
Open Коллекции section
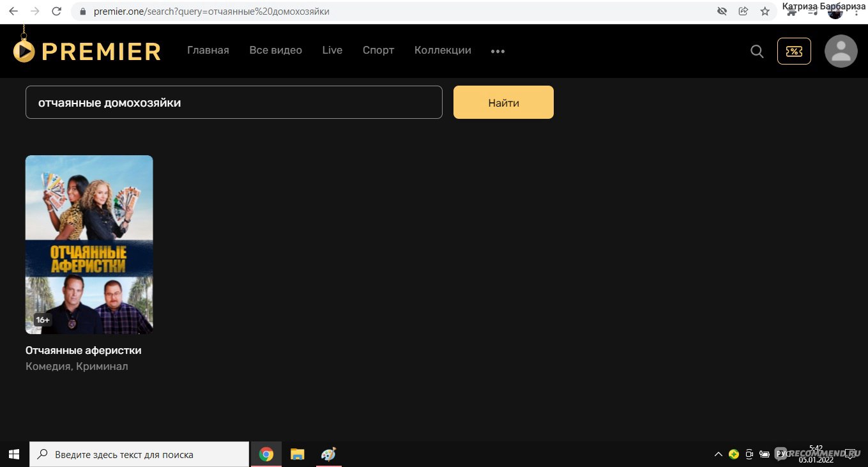click(443, 50)
